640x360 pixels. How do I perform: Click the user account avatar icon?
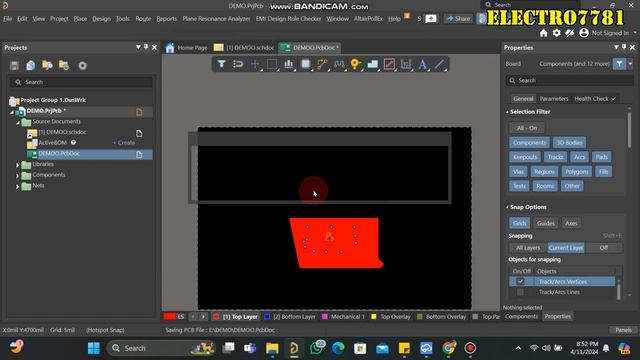pyautogui.click(x=584, y=33)
